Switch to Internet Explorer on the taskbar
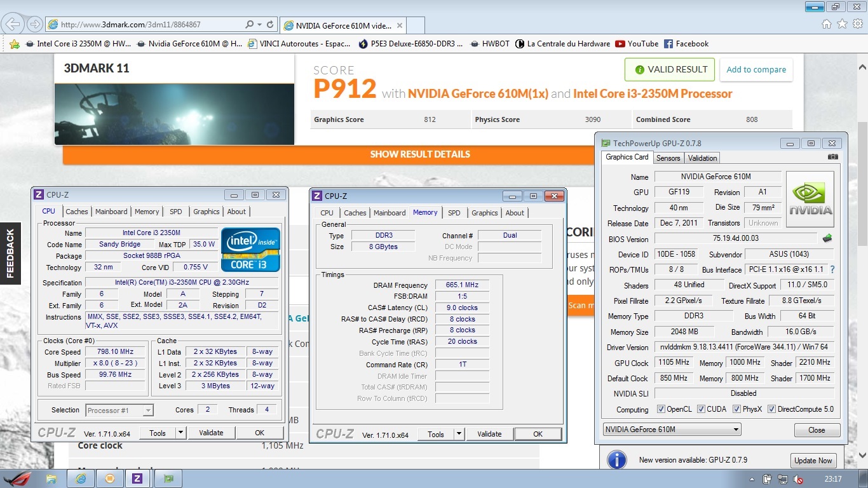The image size is (868, 488). tap(81, 478)
